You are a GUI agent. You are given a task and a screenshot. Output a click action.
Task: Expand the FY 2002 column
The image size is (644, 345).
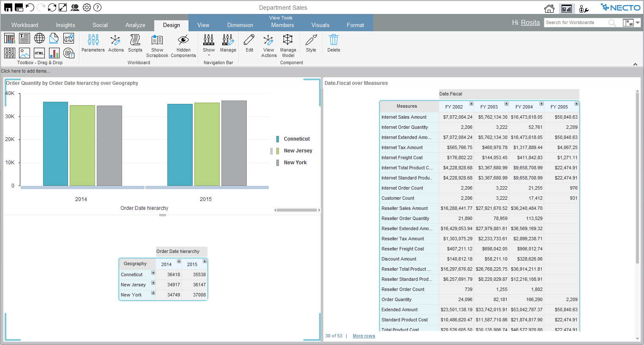coord(471,104)
